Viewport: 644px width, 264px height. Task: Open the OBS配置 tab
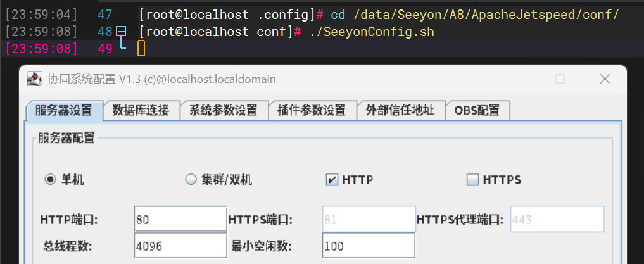pyautogui.click(x=477, y=111)
